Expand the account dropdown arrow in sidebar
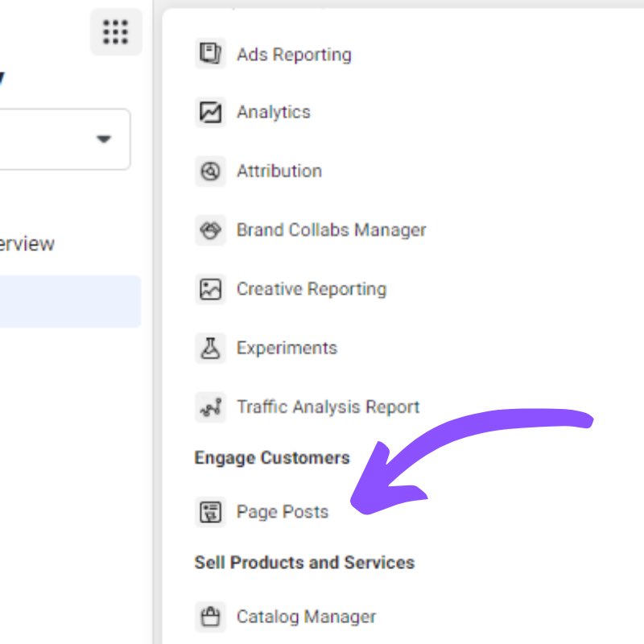 [x=104, y=139]
